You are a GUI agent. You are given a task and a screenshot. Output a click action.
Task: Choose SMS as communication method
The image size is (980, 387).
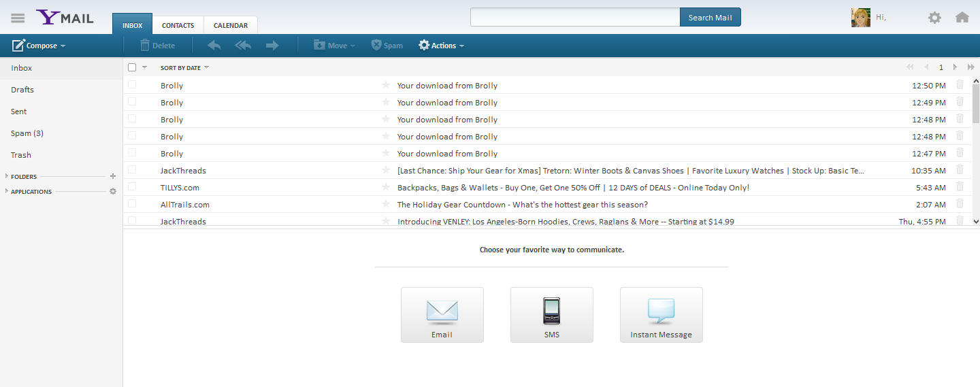click(x=552, y=314)
